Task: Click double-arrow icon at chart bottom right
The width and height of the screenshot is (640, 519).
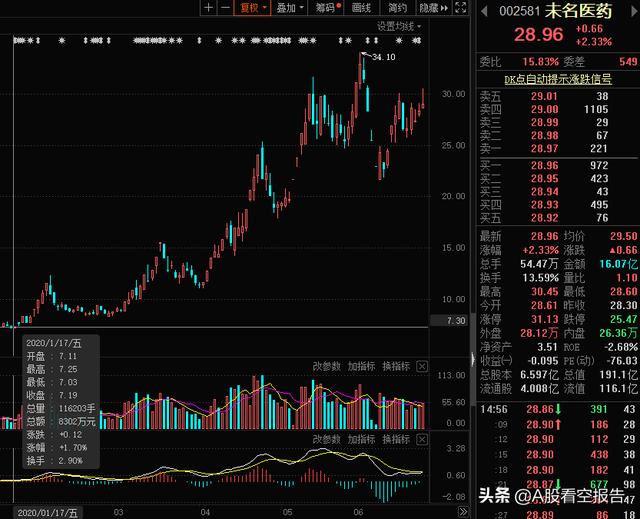Action: [x=463, y=512]
